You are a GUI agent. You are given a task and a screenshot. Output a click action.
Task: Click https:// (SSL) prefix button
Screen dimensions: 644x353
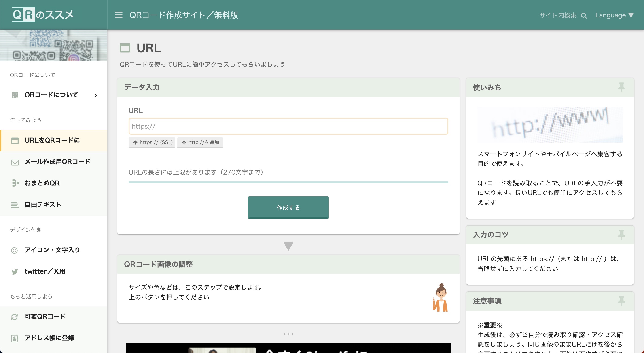click(x=152, y=142)
